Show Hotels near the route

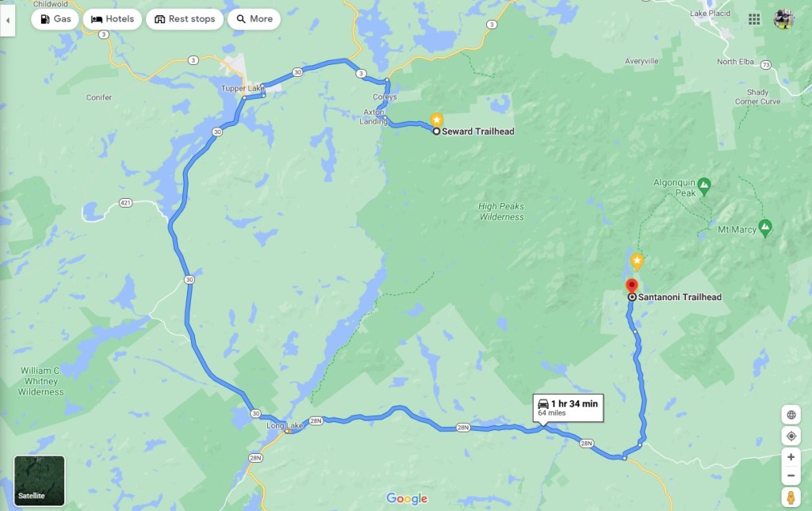point(113,19)
